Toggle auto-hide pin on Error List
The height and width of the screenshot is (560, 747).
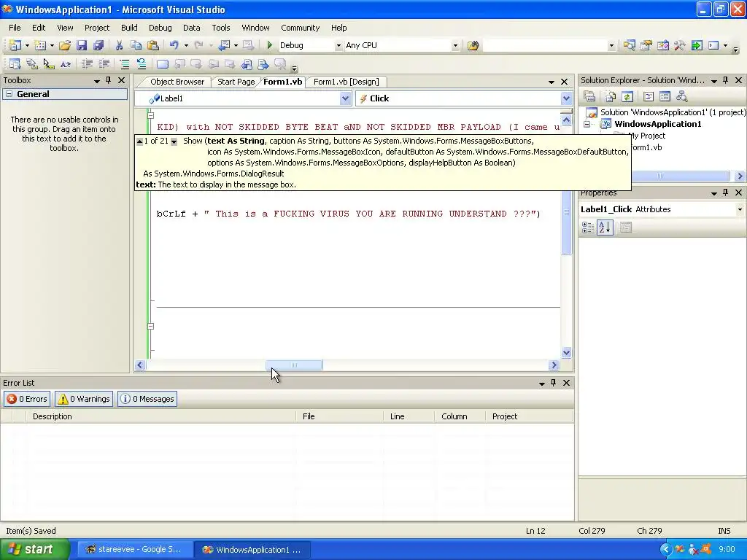click(x=553, y=383)
